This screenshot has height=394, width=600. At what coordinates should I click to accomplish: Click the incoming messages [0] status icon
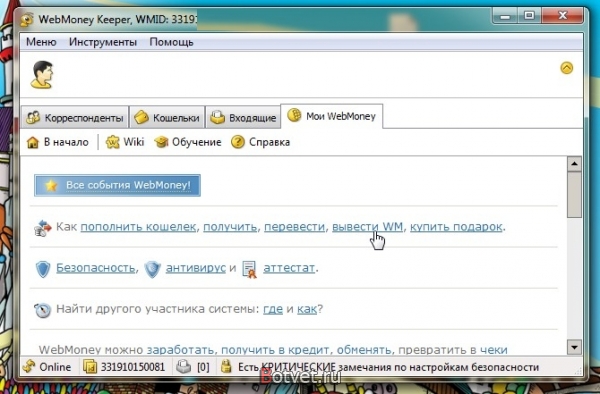(193, 367)
